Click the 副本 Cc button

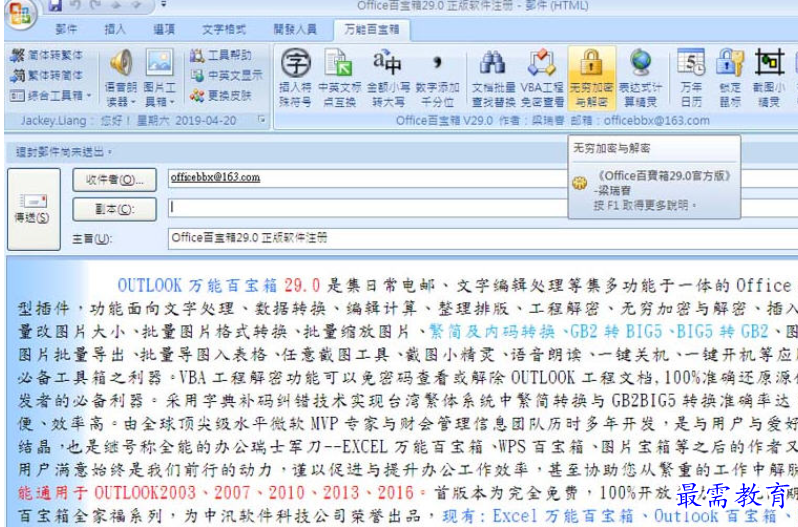115,209
